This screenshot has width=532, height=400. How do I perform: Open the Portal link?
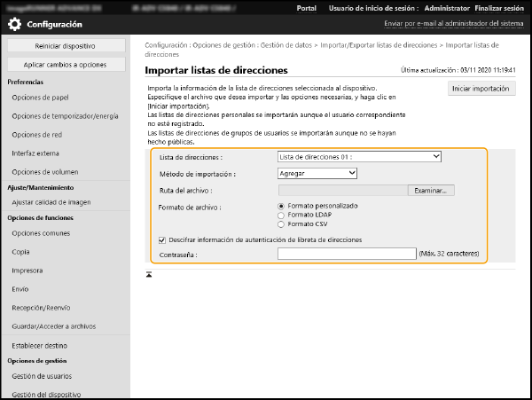pos(306,7)
